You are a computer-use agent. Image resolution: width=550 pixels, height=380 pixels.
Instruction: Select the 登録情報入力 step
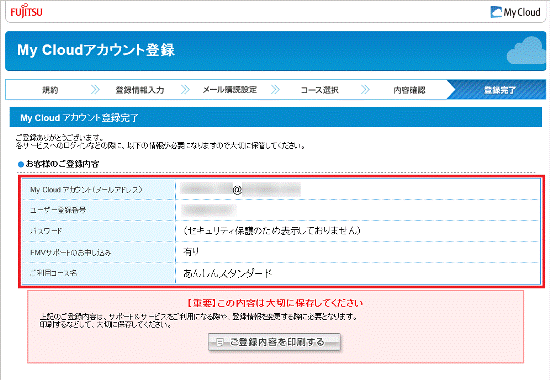click(x=140, y=90)
